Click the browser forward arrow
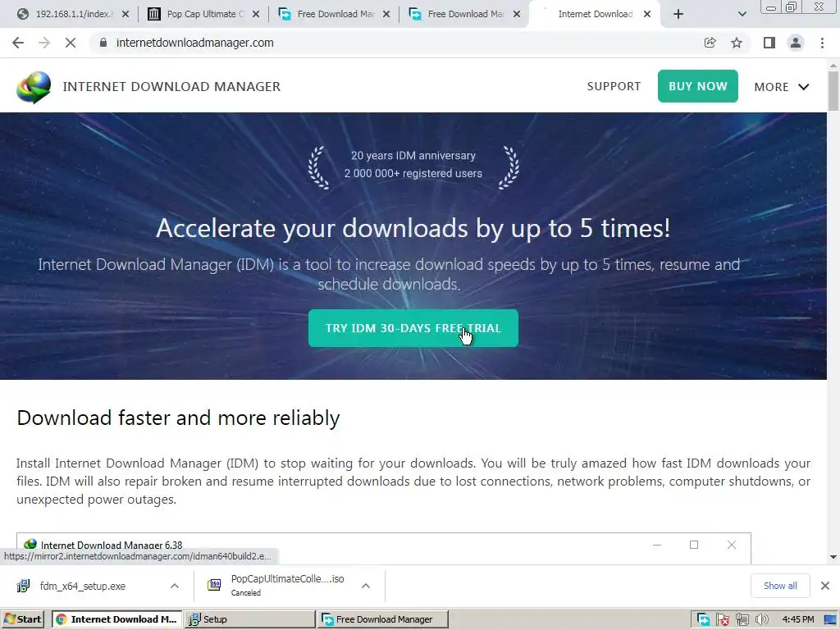Image resolution: width=840 pixels, height=630 pixels. (44, 43)
